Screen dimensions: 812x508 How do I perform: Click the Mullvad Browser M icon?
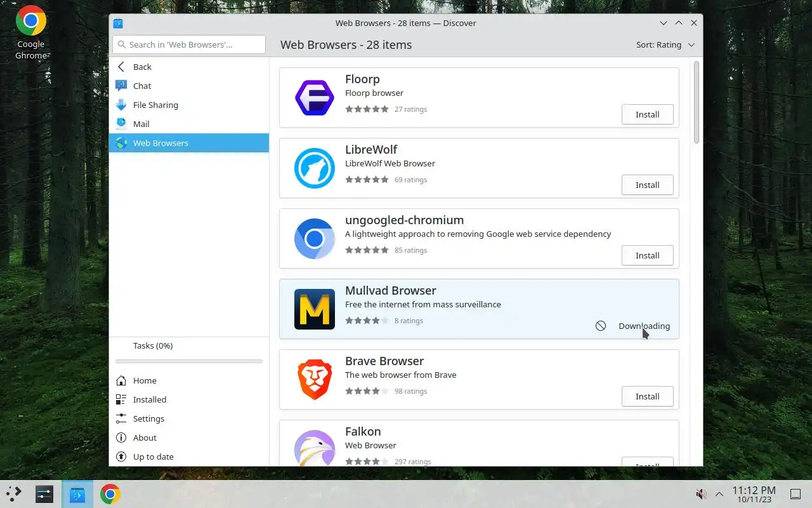[x=315, y=309]
